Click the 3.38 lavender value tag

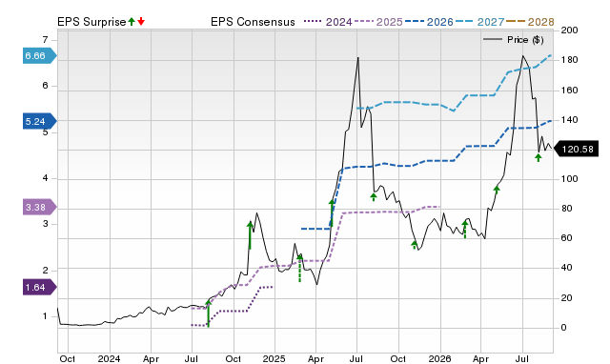point(40,207)
